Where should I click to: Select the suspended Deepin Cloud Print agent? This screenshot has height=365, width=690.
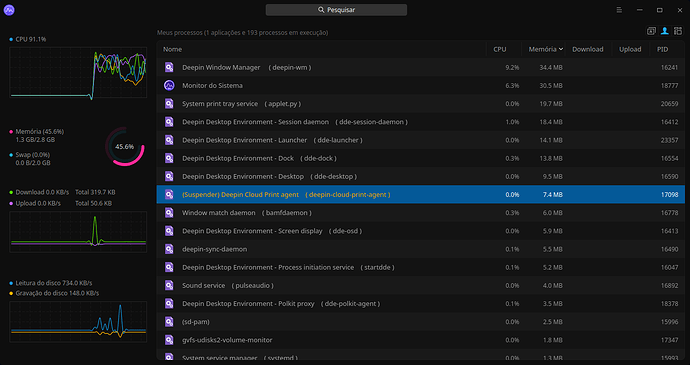pyautogui.click(x=421, y=195)
